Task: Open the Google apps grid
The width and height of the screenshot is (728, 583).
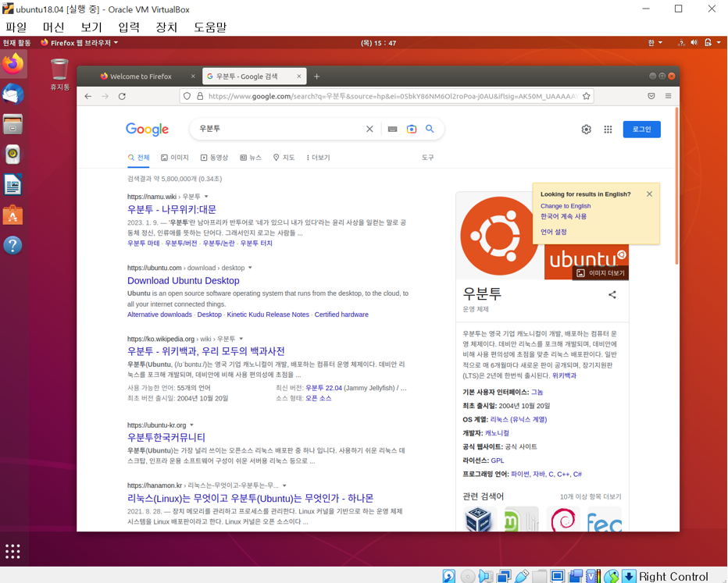Action: (x=608, y=130)
